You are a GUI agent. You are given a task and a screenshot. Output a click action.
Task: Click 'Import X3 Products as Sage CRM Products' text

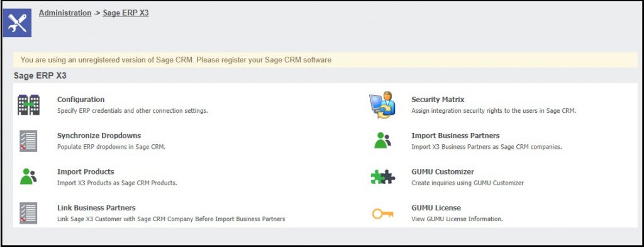pos(117,183)
